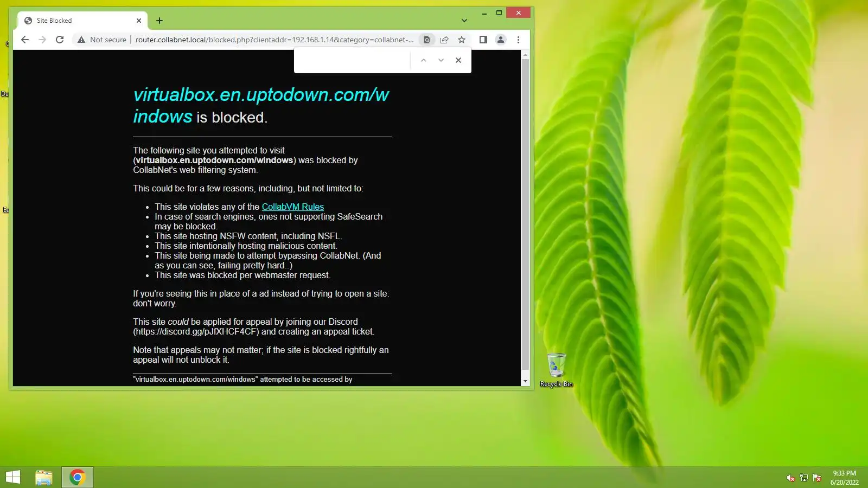The height and width of the screenshot is (488, 868).
Task: Click the Chrome taskbar icon
Action: point(77,477)
